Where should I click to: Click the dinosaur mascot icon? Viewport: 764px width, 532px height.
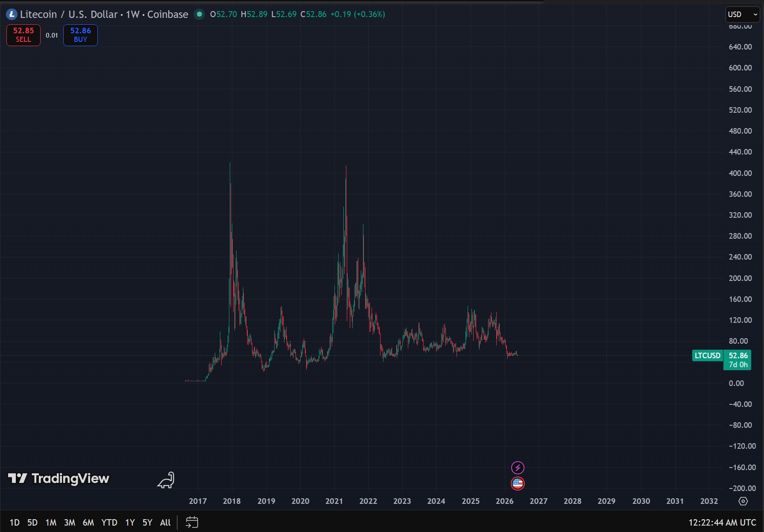coord(166,480)
